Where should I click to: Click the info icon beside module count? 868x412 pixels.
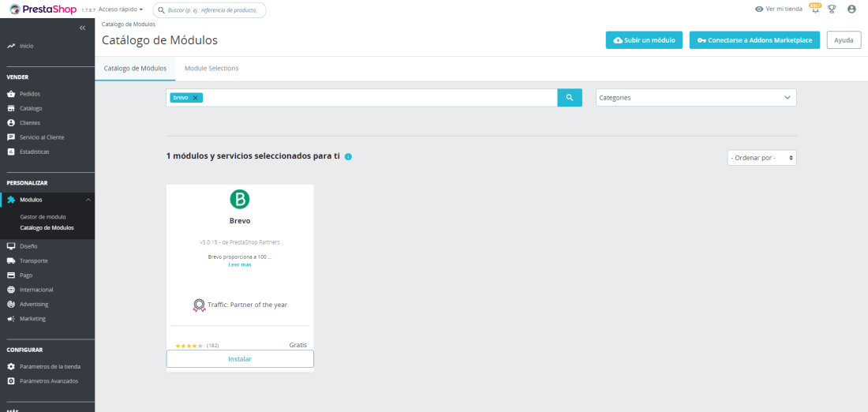tap(348, 157)
